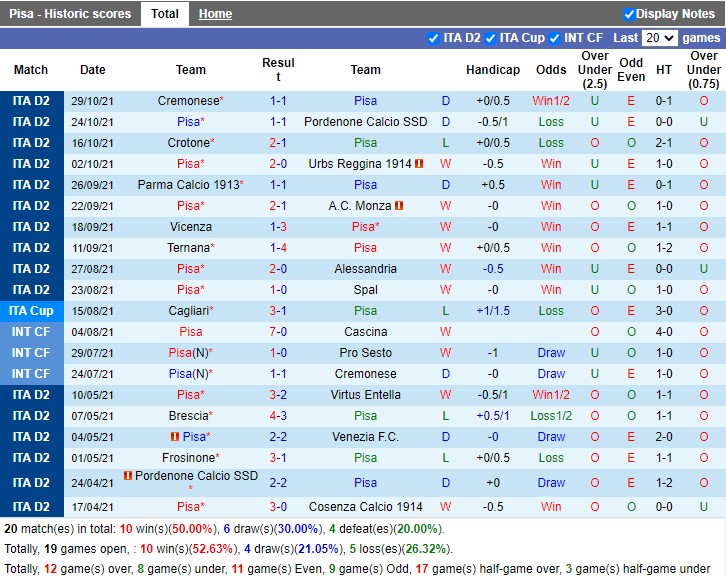Open the Venezia F.C. team link
Viewport: 726px width, 576px height.
pos(365,437)
